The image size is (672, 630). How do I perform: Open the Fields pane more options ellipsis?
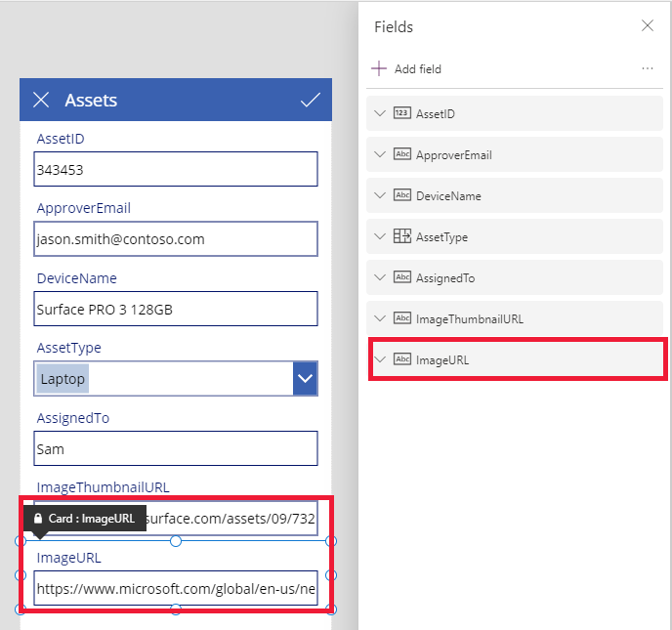click(648, 68)
